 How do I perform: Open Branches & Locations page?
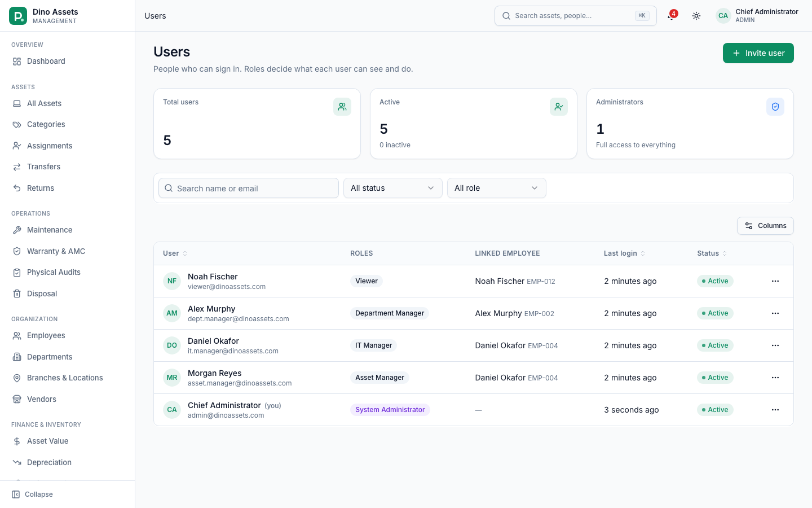click(67, 378)
